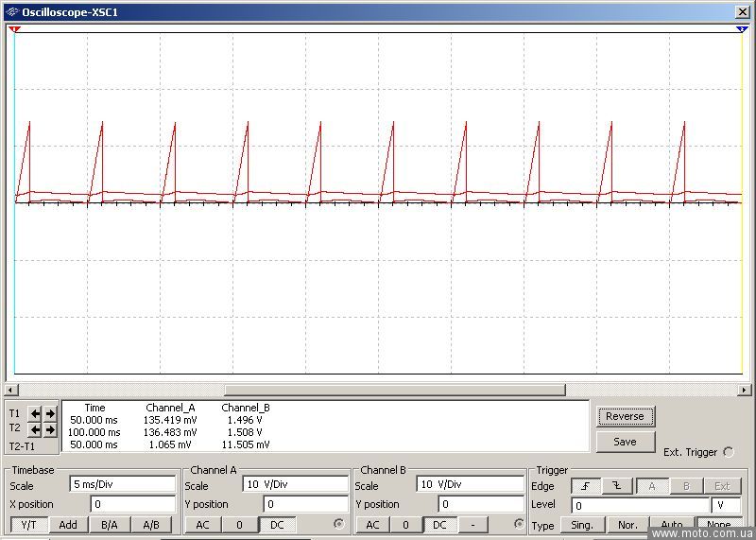Shift cursor T2 right with arrow

[x=50, y=429]
